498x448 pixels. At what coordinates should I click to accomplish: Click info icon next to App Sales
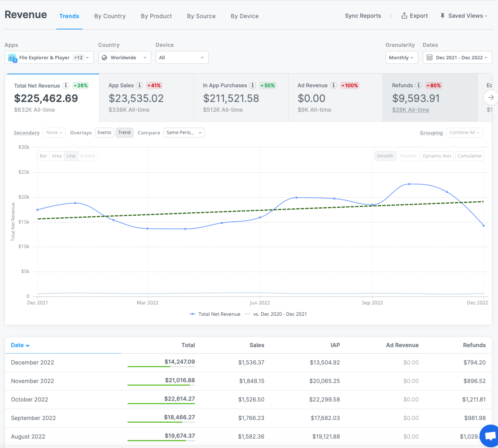coord(140,85)
